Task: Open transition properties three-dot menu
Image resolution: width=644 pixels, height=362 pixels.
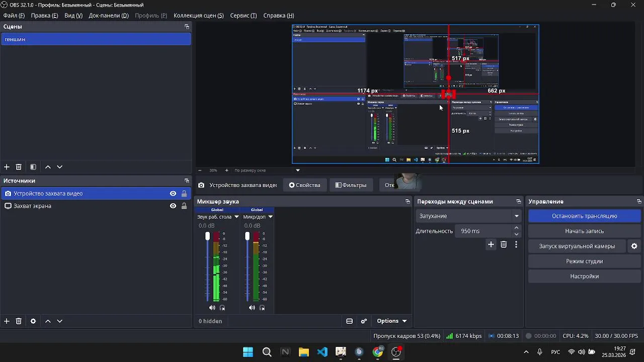Action: coord(516,244)
